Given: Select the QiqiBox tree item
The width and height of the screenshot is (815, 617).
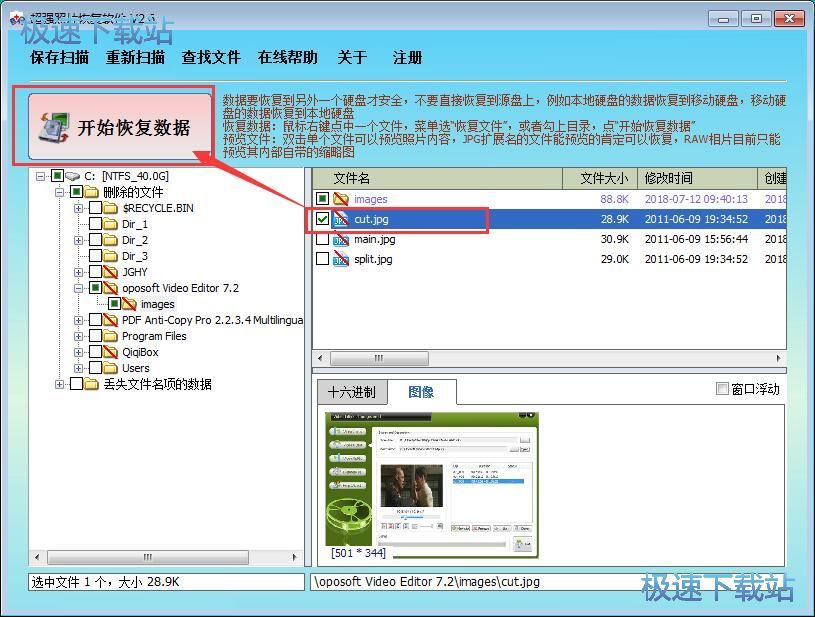Looking at the screenshot, I should (140, 352).
